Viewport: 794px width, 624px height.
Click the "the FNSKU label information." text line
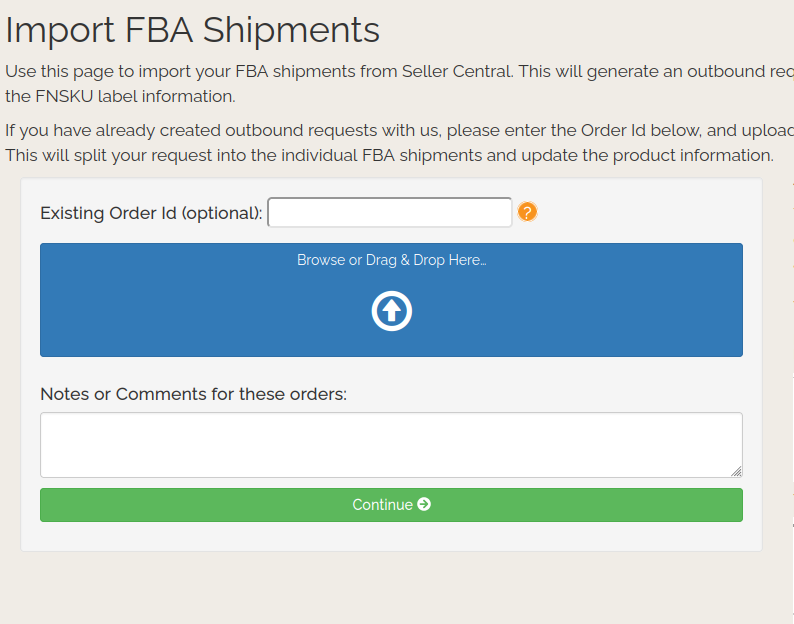tap(120, 97)
